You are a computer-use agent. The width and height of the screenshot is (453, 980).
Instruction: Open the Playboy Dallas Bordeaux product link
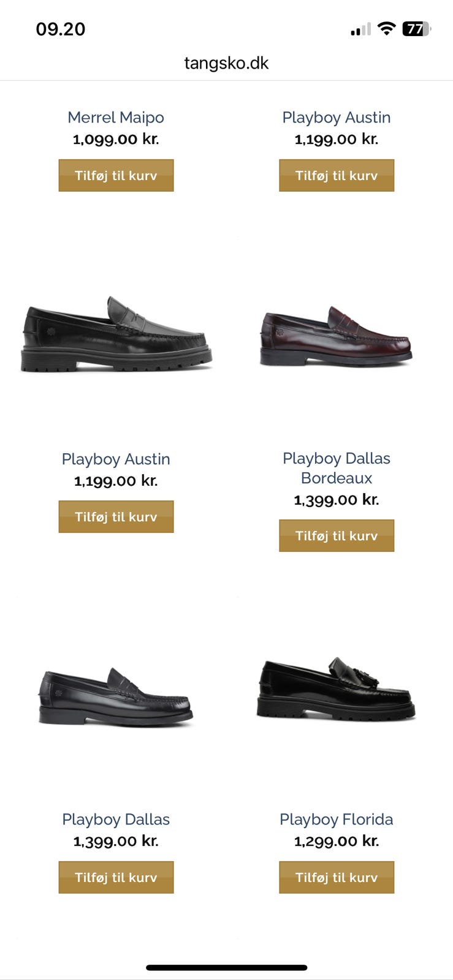337,468
